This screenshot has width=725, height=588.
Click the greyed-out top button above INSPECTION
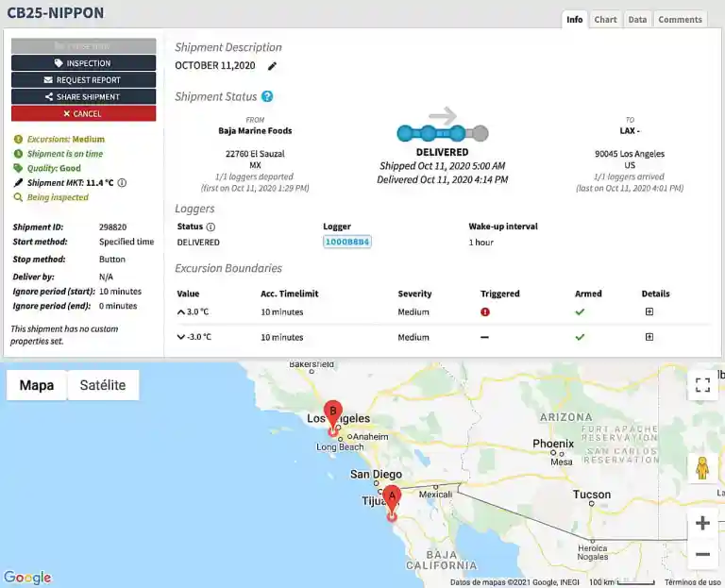click(84, 45)
